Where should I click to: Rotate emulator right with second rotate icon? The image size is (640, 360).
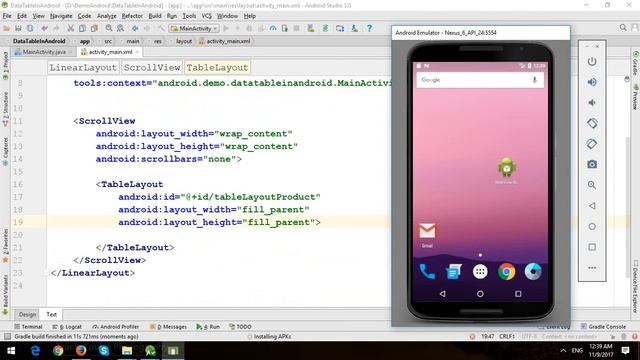[x=592, y=144]
